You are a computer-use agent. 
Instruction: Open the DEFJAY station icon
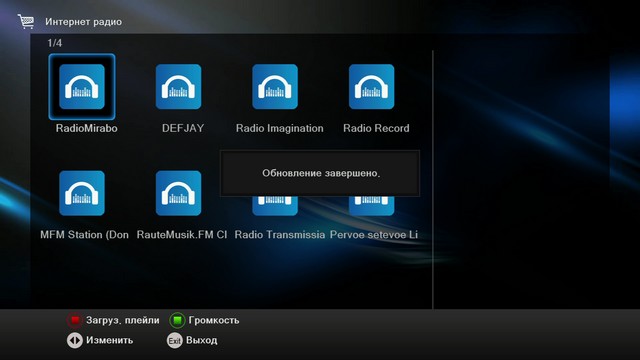178,87
